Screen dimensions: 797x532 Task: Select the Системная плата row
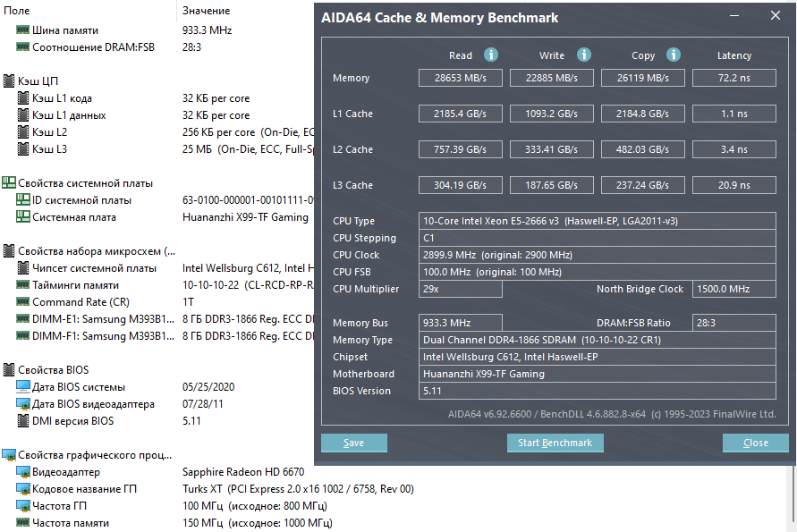(74, 217)
